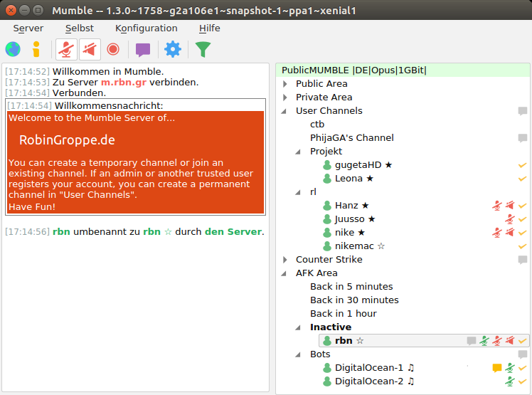This screenshot has width=532, height=395.
Task: Start recording with red record icon
Action: click(x=113, y=49)
